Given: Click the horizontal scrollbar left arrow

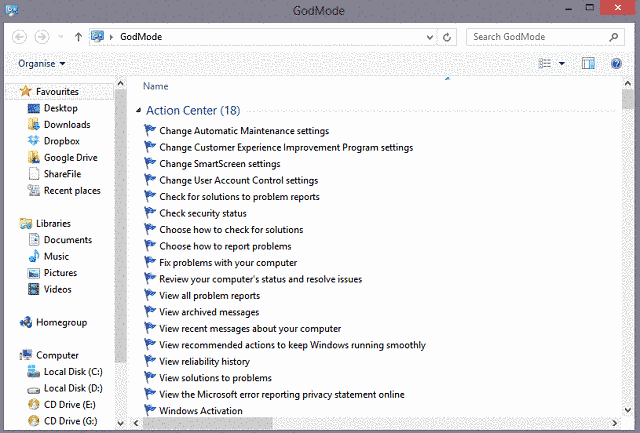Looking at the screenshot, I should click(136, 423).
